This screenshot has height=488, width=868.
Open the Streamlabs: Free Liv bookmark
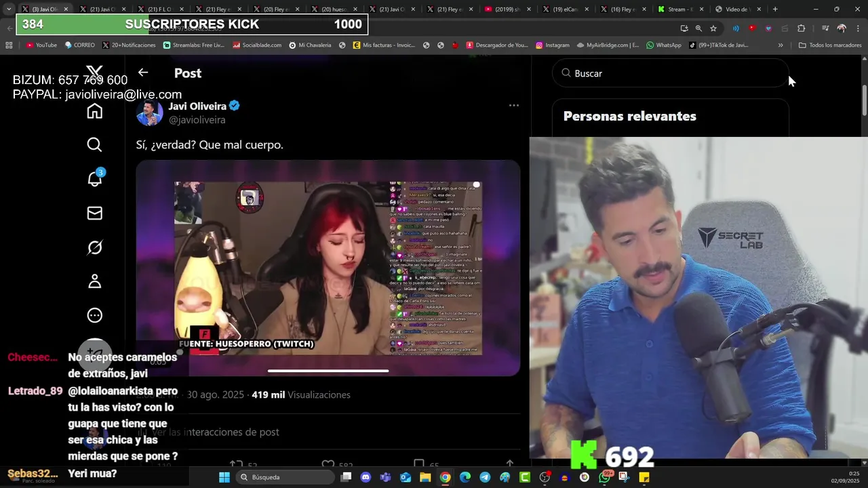click(193, 45)
